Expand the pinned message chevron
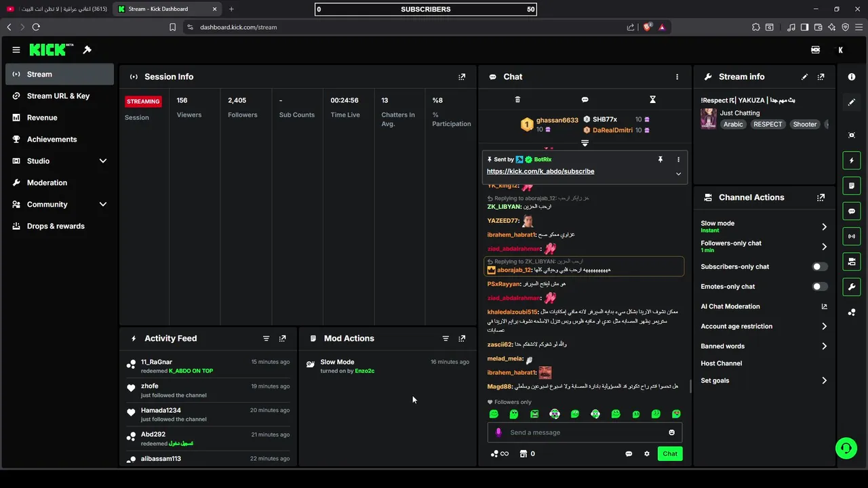This screenshot has width=868, height=488. pos(678,174)
